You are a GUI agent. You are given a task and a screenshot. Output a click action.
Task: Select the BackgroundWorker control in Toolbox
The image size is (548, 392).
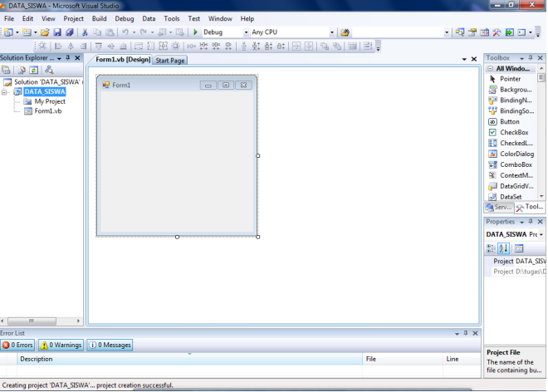point(510,90)
